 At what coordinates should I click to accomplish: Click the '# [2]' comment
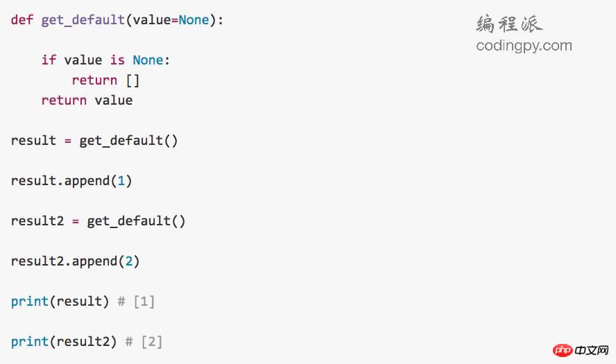tap(144, 342)
